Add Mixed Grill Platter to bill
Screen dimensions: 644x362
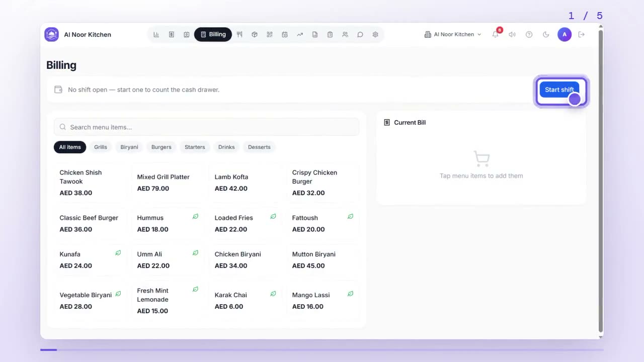coord(168,183)
